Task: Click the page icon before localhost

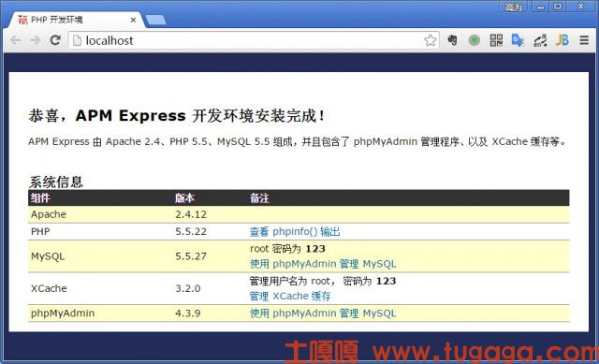Action: (77, 40)
